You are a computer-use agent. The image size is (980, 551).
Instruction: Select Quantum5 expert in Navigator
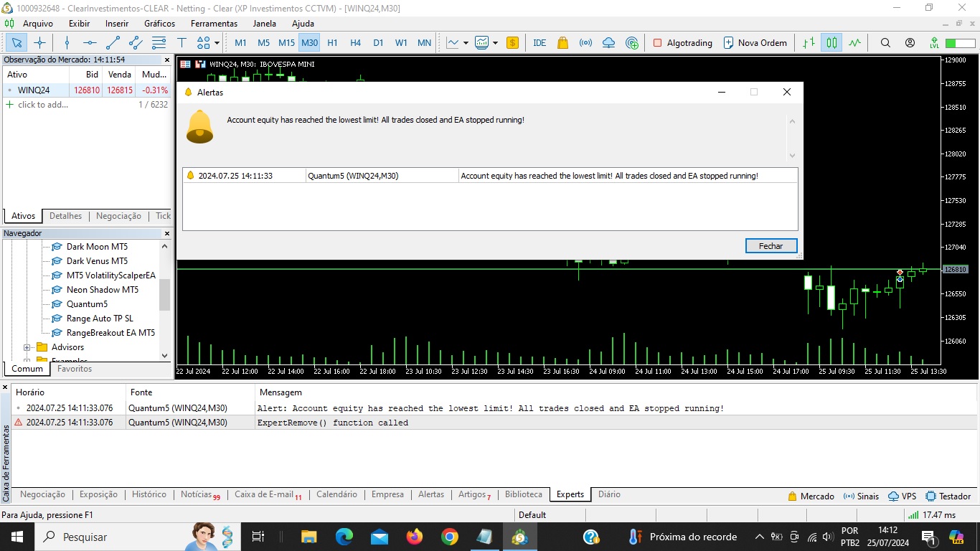pyautogui.click(x=87, y=304)
